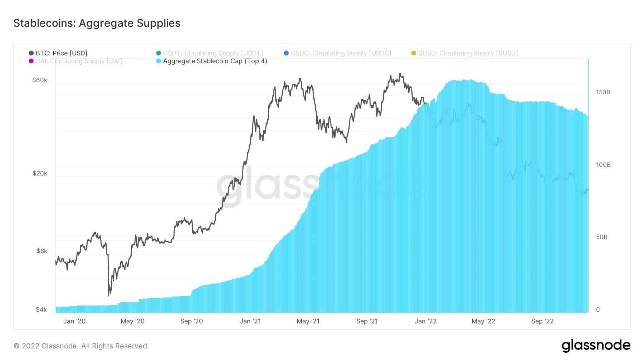Click the cyan Aggregate Stablecoin Cap dot
644x362 pixels.
pos(158,61)
